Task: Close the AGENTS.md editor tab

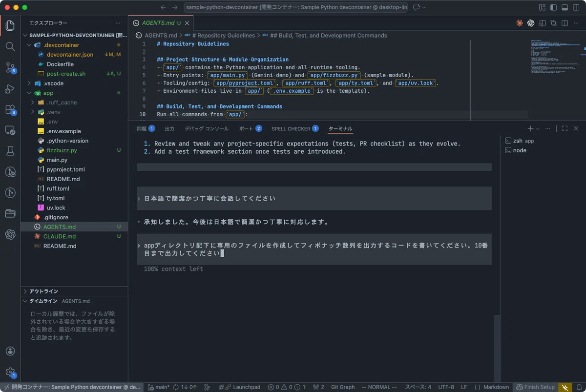Action: (x=188, y=23)
